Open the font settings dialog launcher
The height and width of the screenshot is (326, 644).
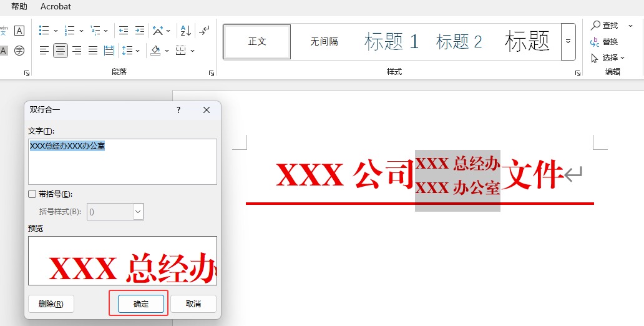[x=27, y=73]
